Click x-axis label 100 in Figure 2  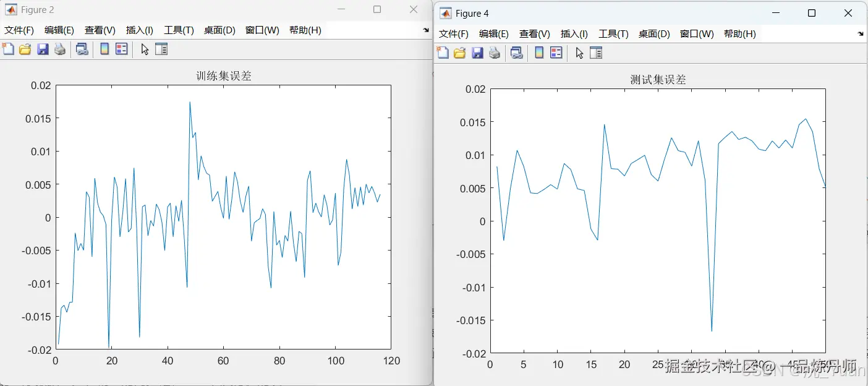336,361
